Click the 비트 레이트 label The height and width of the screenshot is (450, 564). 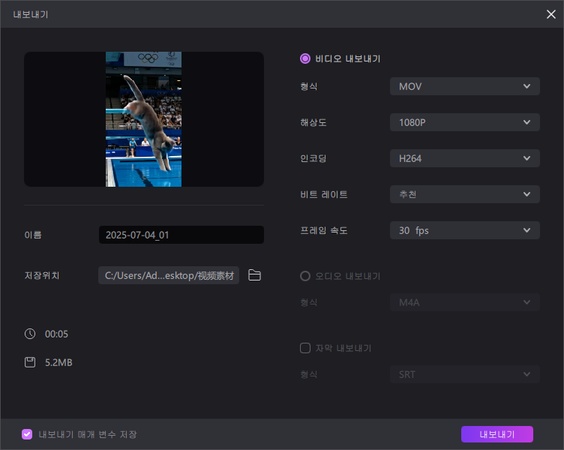[324, 194]
